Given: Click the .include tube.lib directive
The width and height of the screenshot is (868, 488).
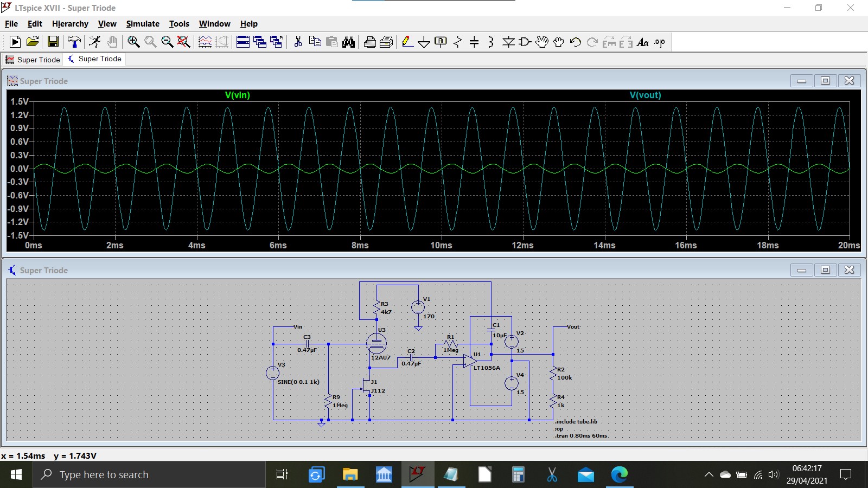Looking at the screenshot, I should pos(576,421).
